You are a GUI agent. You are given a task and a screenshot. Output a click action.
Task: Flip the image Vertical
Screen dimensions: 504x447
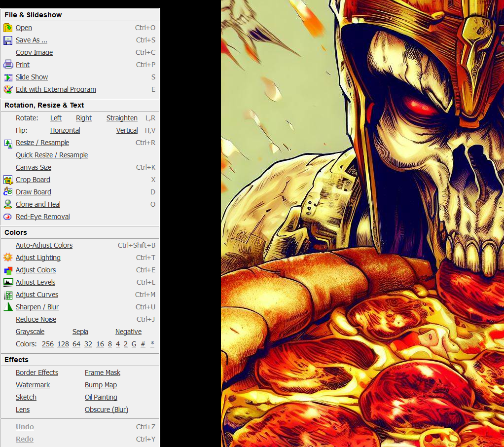[x=127, y=130]
